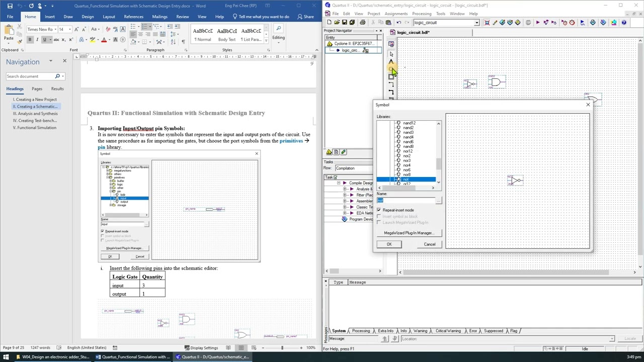Screen dimensions: 644x362
Task: Click the symbol Name input field
Action: click(x=406, y=201)
